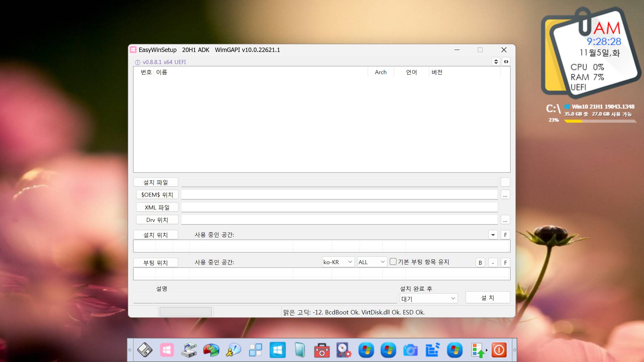Launch the red first-aid toolbox dock icon
The width and height of the screenshot is (644, 362).
pos(322,350)
